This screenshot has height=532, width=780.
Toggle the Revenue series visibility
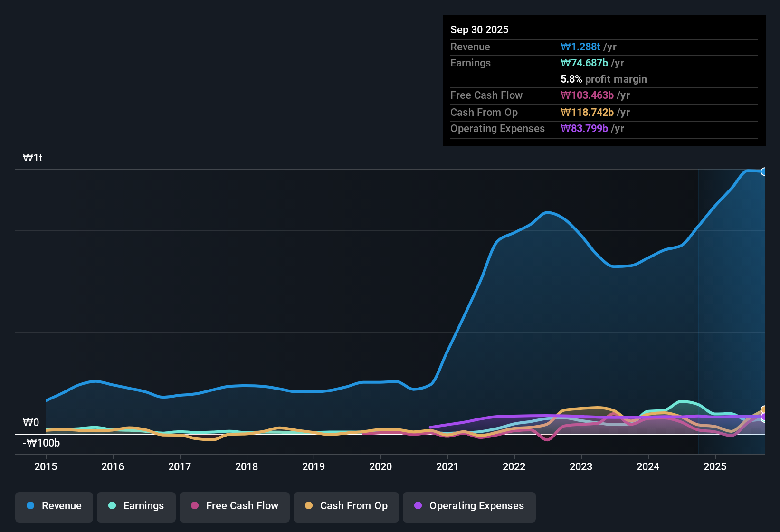coord(54,506)
